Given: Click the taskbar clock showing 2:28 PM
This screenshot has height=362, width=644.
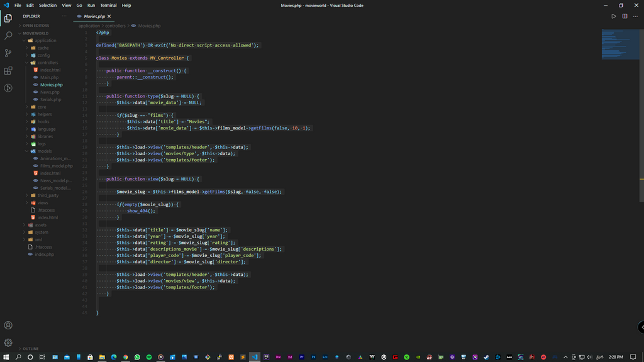Looking at the screenshot, I should tap(616, 357).
